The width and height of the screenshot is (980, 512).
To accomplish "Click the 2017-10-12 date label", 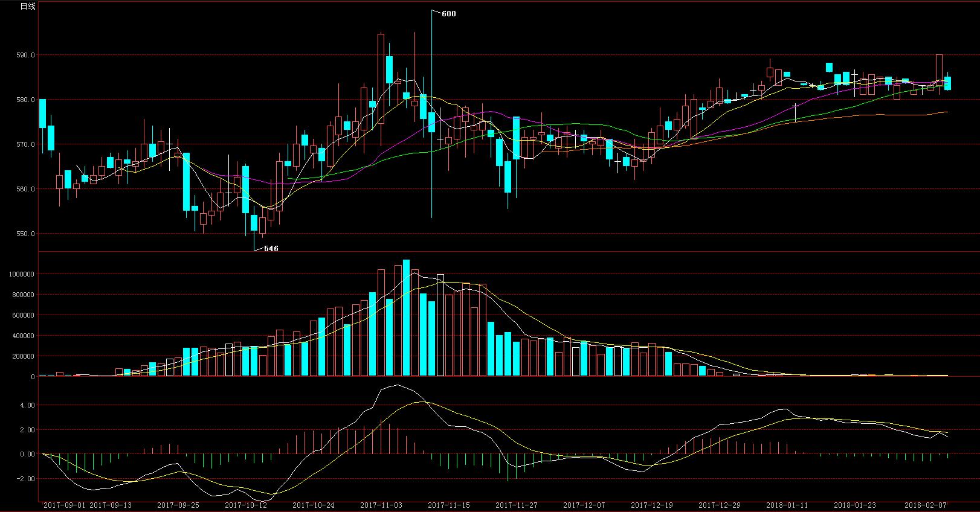I will pos(245,505).
